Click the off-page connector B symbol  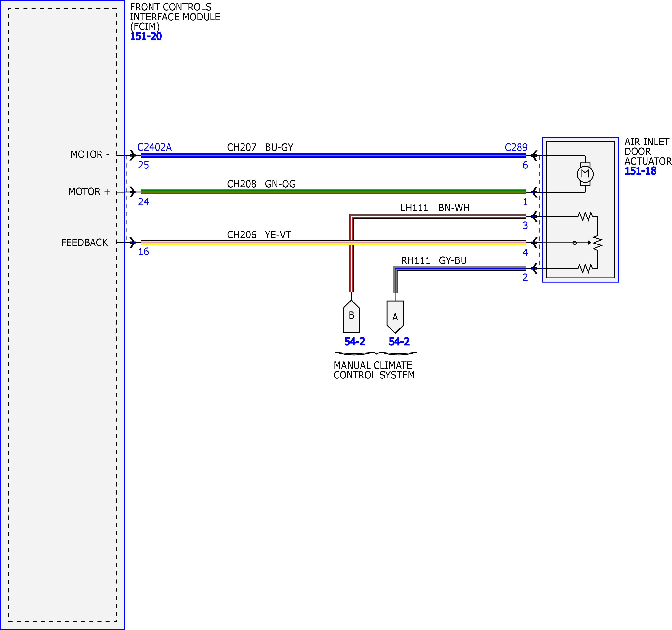click(351, 316)
